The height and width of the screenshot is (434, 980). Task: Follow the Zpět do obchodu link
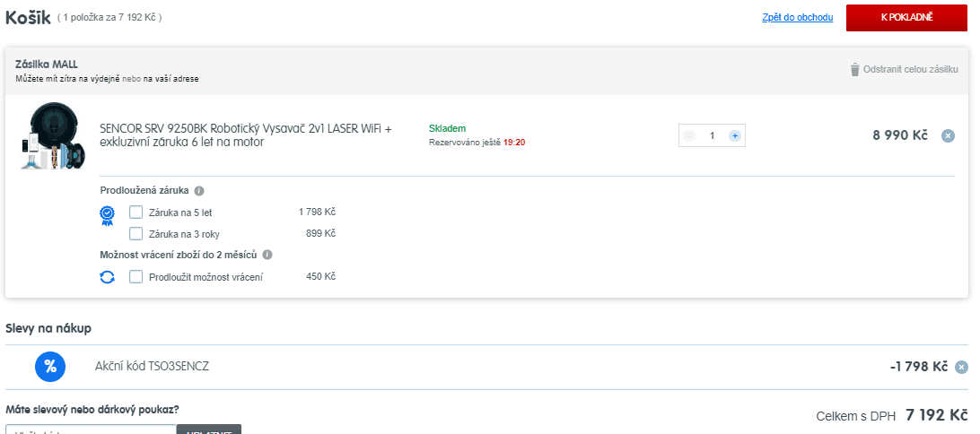click(x=798, y=17)
